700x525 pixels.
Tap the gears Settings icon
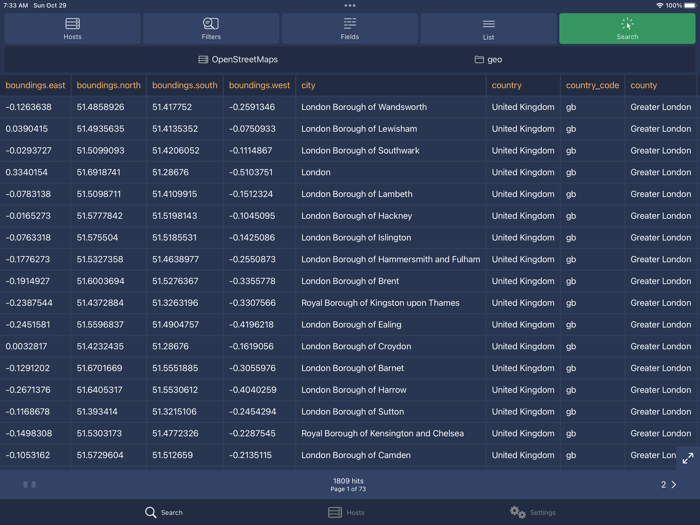pos(518,512)
